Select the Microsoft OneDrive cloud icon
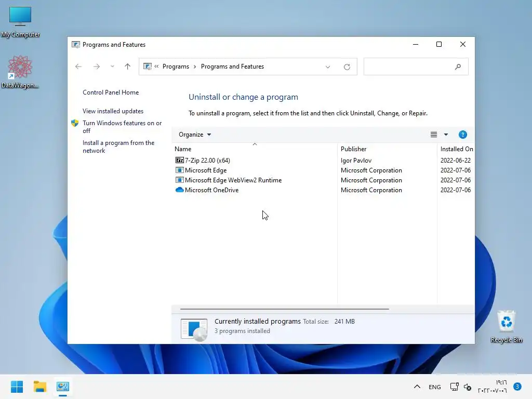The image size is (532, 399). 179,190
